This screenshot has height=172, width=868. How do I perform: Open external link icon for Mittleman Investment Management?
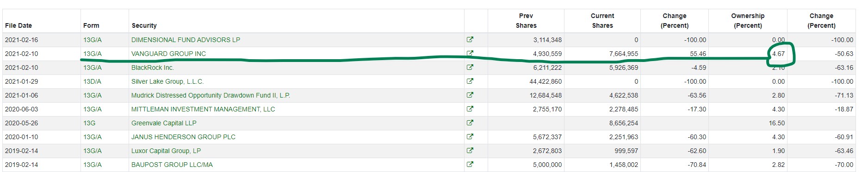(x=470, y=109)
